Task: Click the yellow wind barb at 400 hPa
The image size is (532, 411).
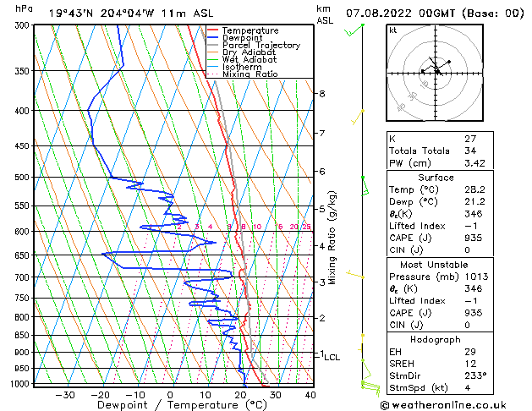Action: pyautogui.click(x=357, y=117)
